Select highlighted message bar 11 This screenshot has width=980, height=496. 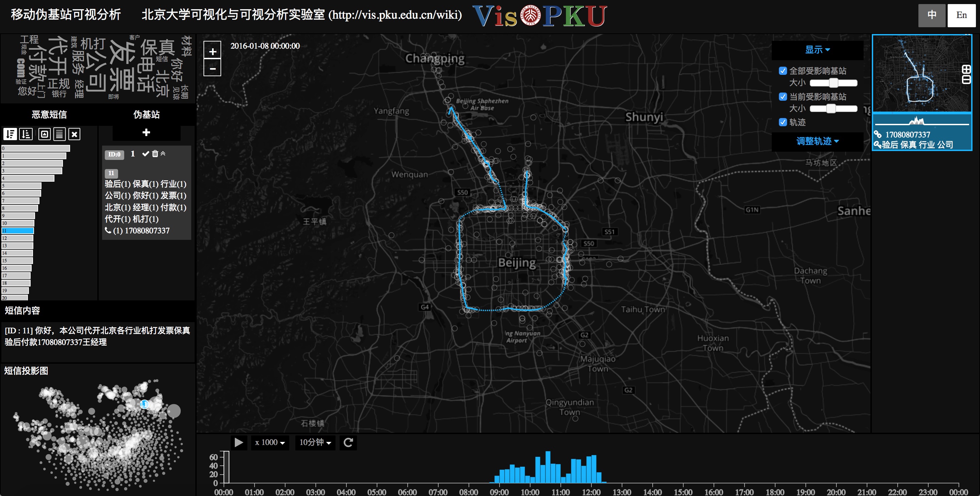(17, 231)
